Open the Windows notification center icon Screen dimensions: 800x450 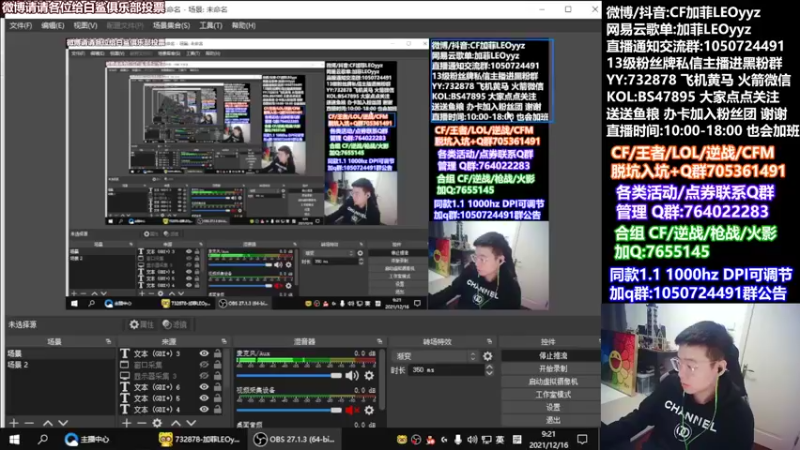tap(582, 439)
